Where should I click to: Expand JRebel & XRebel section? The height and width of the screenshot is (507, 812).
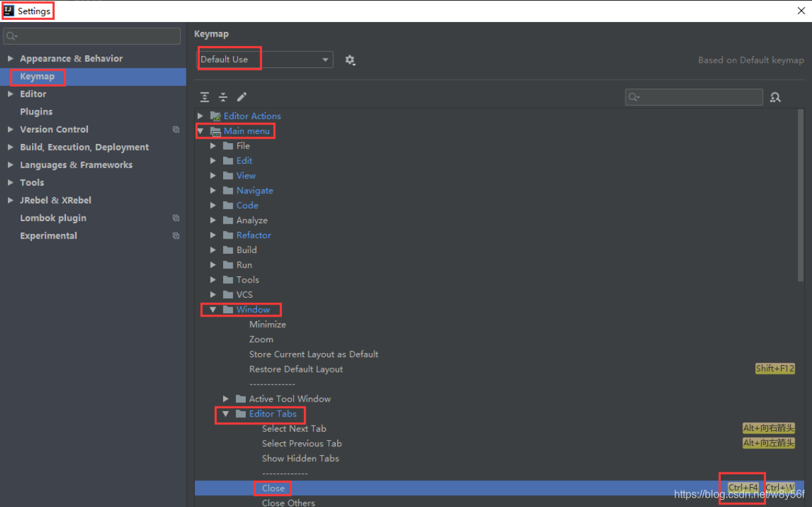10,200
